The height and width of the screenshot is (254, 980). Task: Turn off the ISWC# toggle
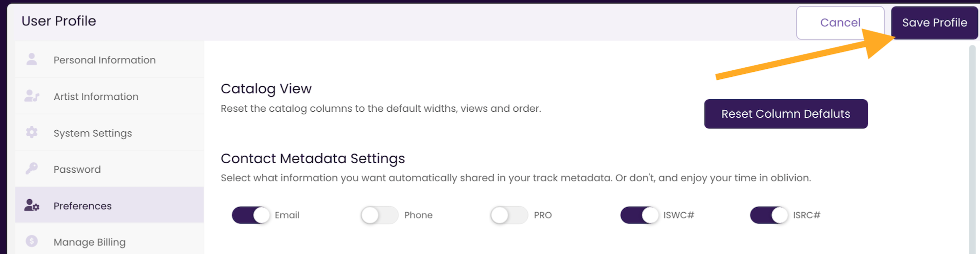[639, 215]
